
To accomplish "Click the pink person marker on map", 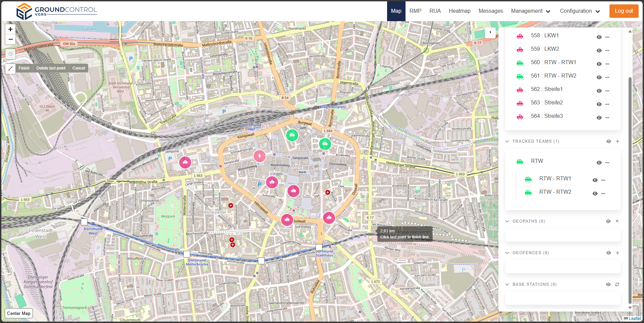I will (x=259, y=156).
